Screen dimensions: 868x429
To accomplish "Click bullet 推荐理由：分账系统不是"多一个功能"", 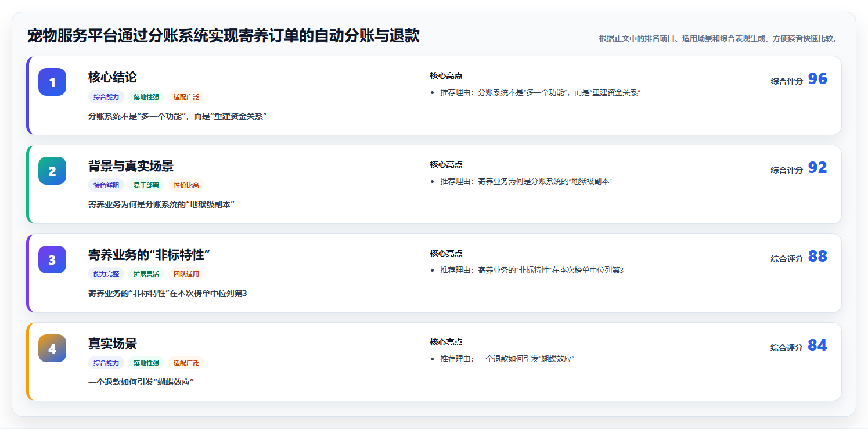I will 540,92.
